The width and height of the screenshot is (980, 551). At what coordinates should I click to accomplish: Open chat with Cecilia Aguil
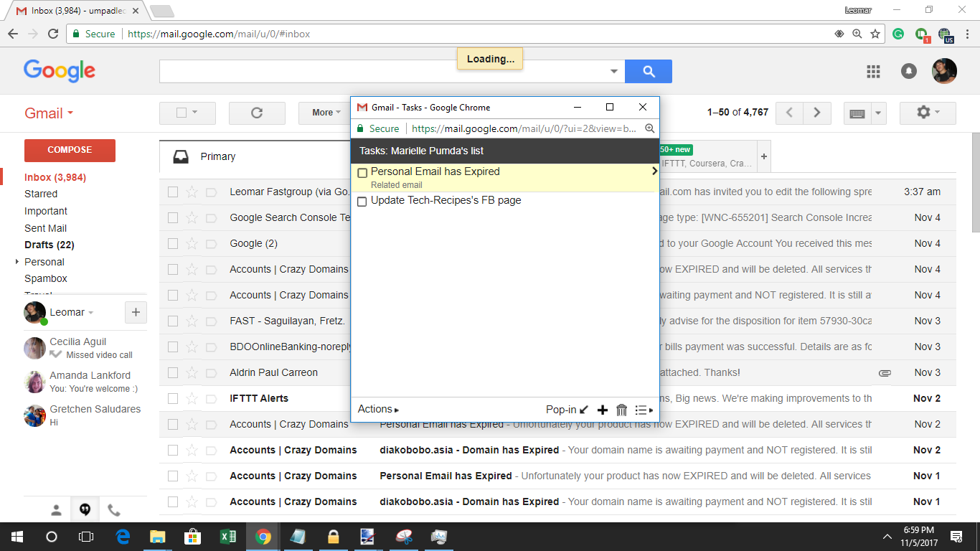[x=85, y=348]
